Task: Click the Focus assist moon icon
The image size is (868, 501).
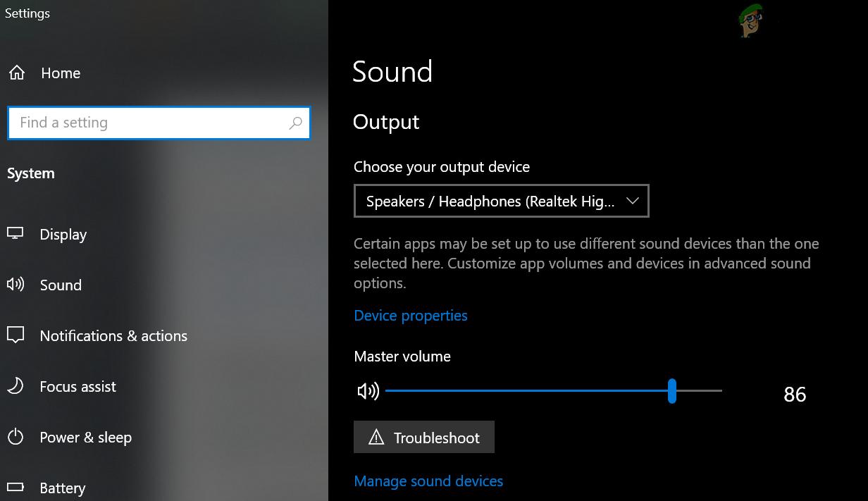Action: point(15,386)
